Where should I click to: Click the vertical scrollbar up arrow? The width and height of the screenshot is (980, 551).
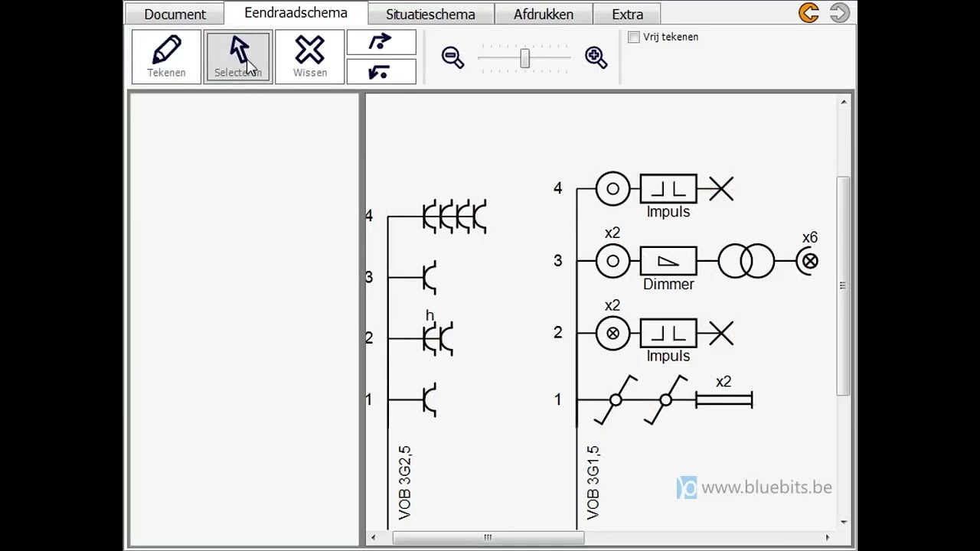[x=844, y=102]
